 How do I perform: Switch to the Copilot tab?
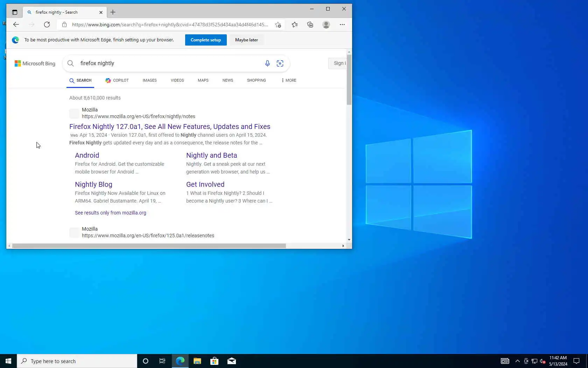click(117, 80)
